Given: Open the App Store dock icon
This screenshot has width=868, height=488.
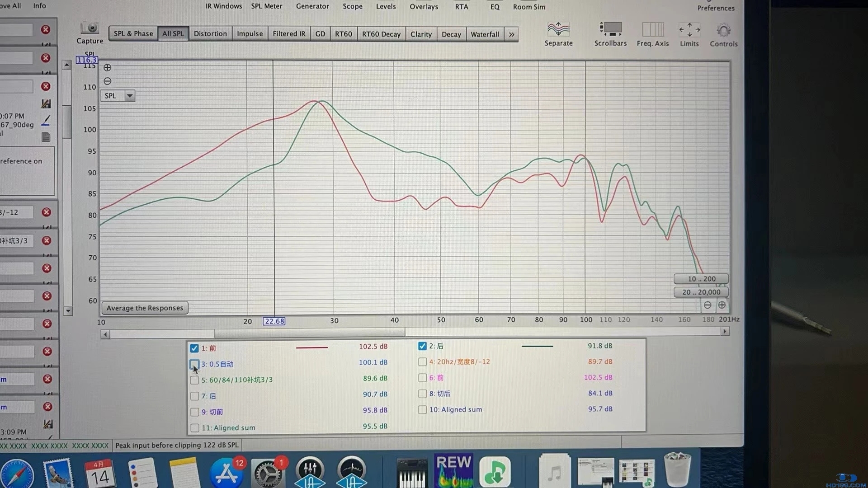Looking at the screenshot, I should click(x=226, y=473).
